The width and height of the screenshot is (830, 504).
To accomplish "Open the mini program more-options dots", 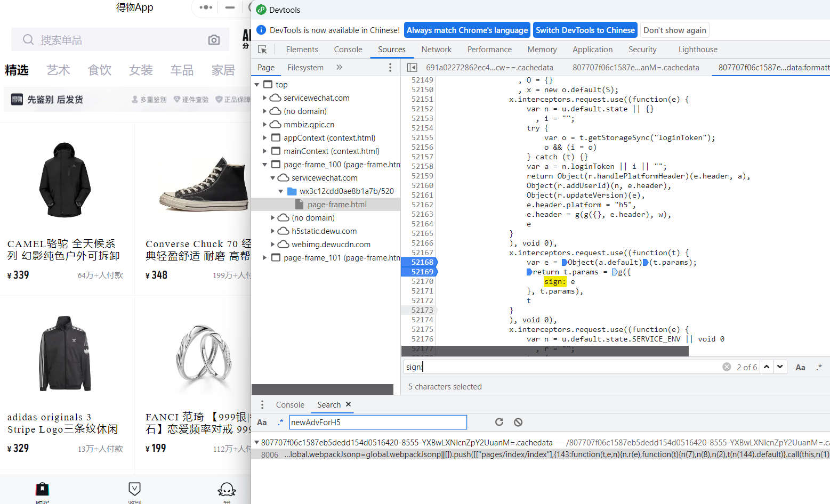I will [x=206, y=7].
